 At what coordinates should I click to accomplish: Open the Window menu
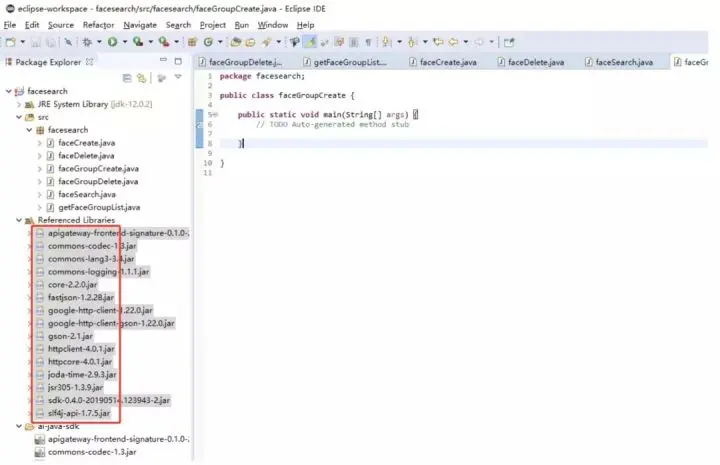pos(273,25)
